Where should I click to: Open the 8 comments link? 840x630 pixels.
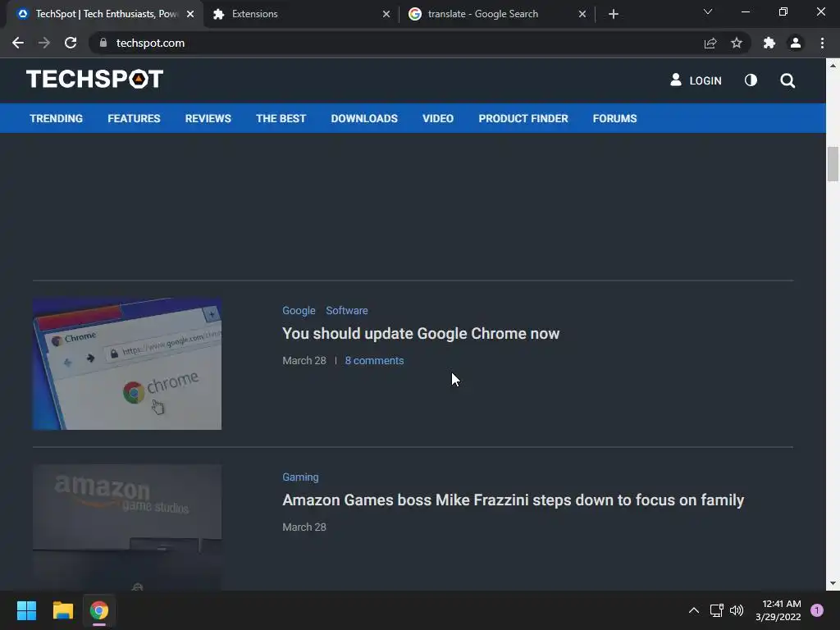pos(374,361)
